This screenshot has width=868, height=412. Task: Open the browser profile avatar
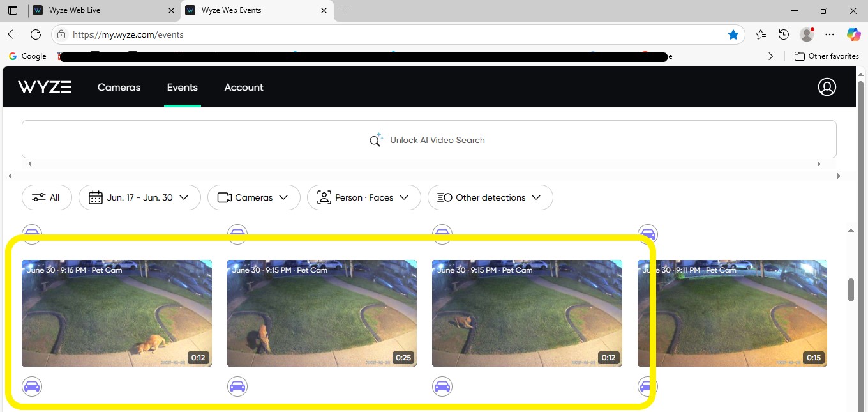tap(807, 34)
